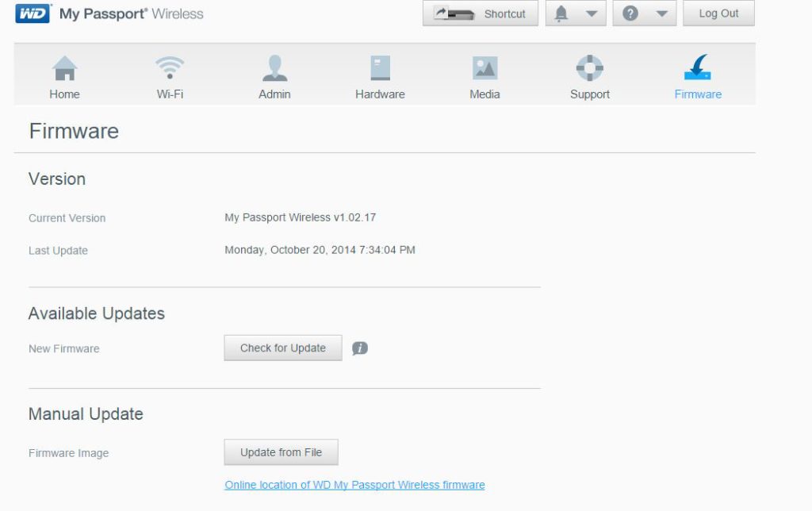Select version text v1.02.17
Viewport: 812px width, 511px height.
(x=354, y=217)
